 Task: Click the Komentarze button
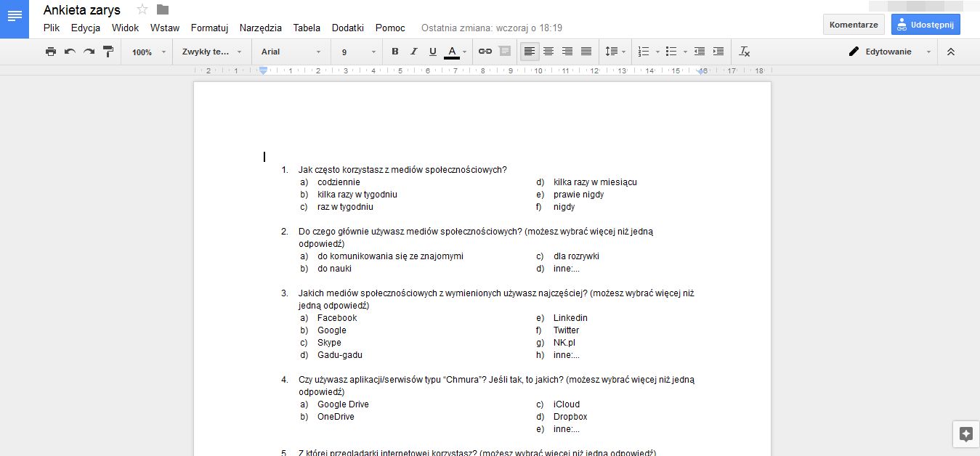pos(854,24)
